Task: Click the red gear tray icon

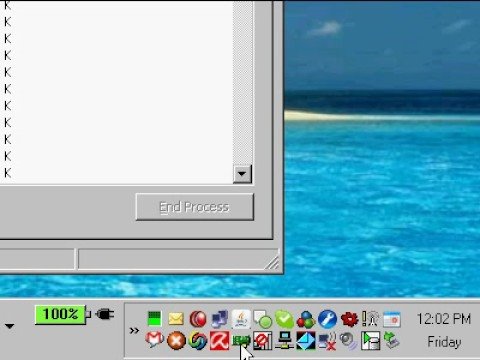Action: (x=349, y=319)
